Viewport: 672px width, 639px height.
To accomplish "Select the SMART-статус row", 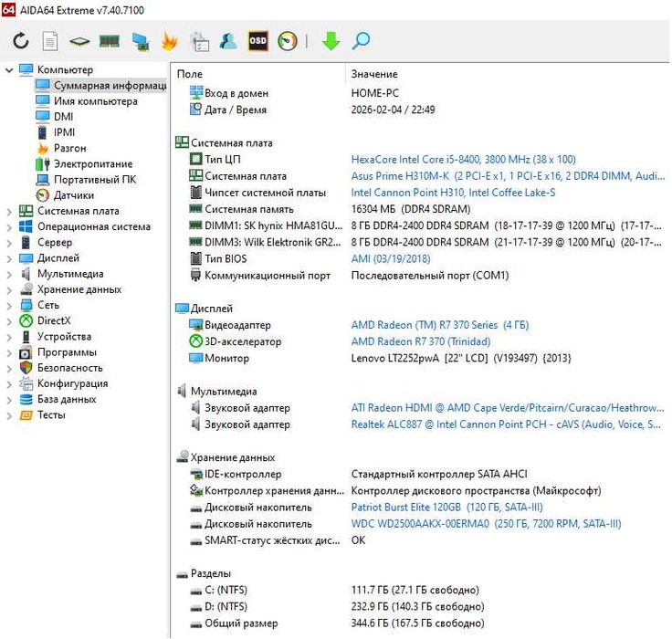I will click(422, 540).
